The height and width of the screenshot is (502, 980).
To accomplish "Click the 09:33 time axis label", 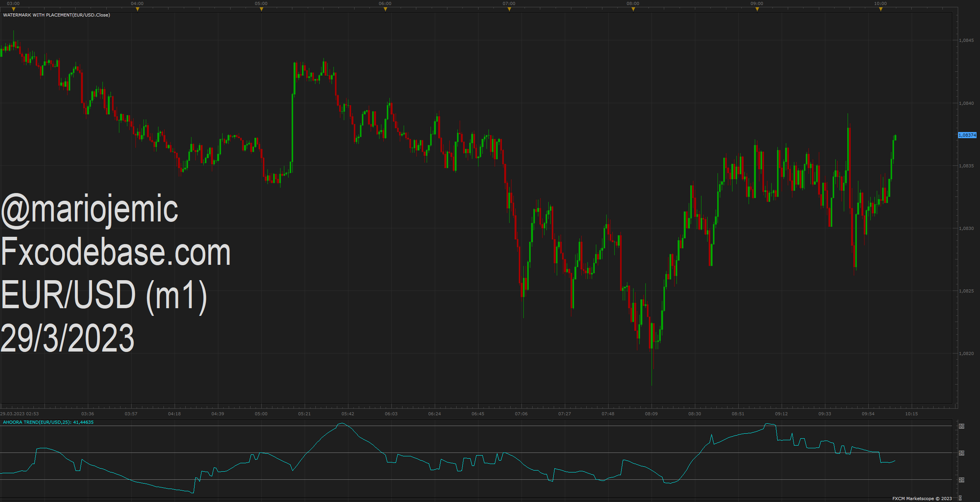I will [825, 414].
